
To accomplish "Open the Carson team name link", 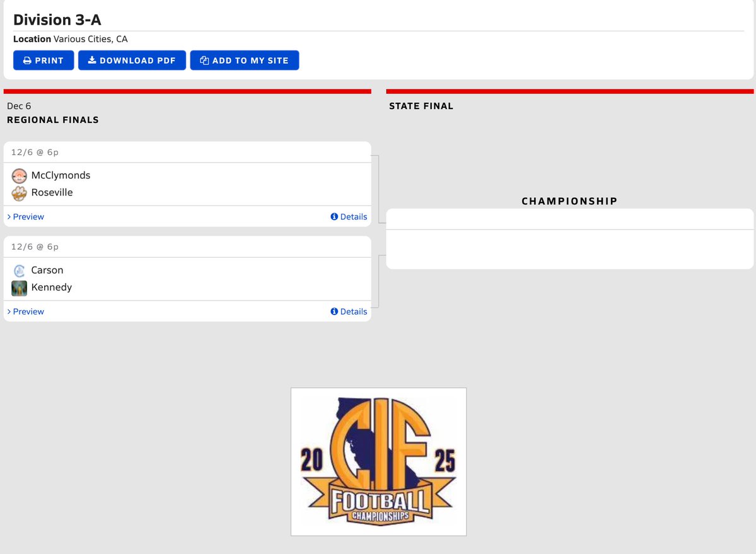I will pyautogui.click(x=47, y=270).
